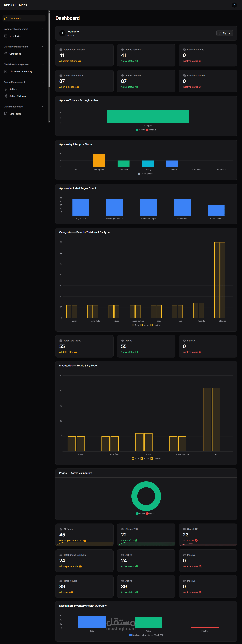Viewport: 242px width, 644px height.
Task: Toggle Total legend in Categories chart
Action: pyautogui.click(x=135, y=325)
